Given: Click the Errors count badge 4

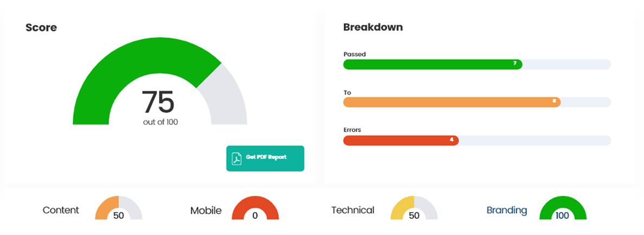Looking at the screenshot, I should click(x=452, y=140).
